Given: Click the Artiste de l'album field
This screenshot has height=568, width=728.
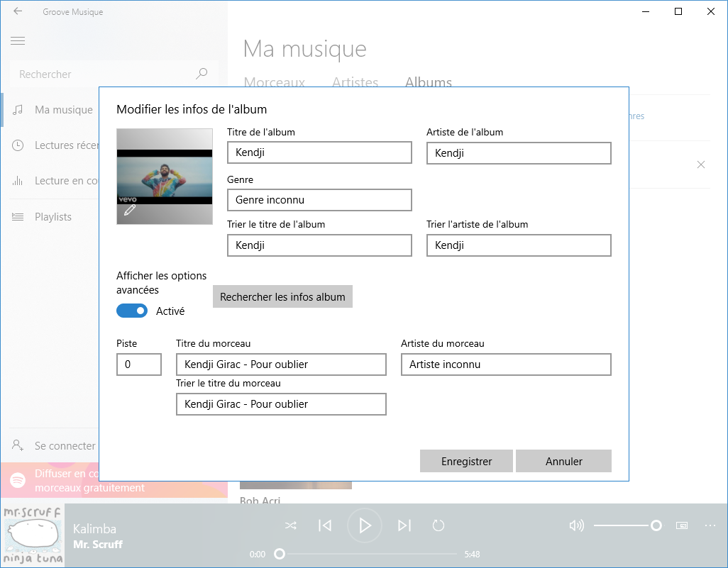Looking at the screenshot, I should (x=519, y=153).
